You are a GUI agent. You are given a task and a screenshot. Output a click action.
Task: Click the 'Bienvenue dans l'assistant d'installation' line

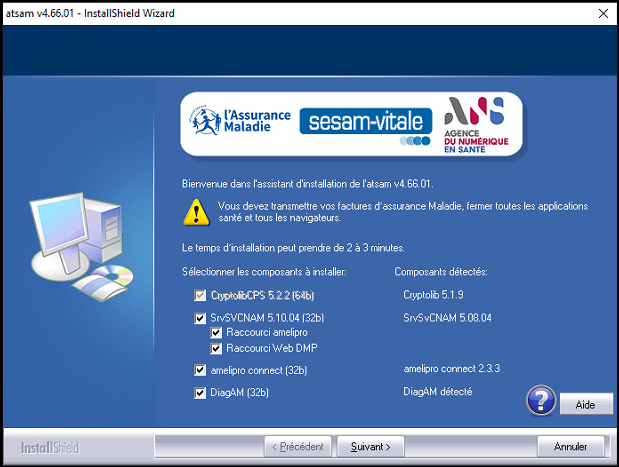[308, 184]
